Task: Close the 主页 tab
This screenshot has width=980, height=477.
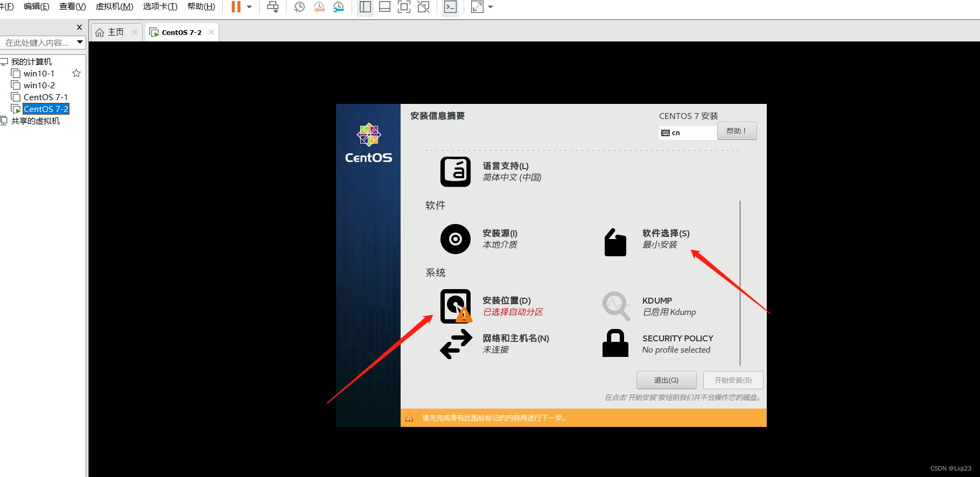Action: coord(135,32)
